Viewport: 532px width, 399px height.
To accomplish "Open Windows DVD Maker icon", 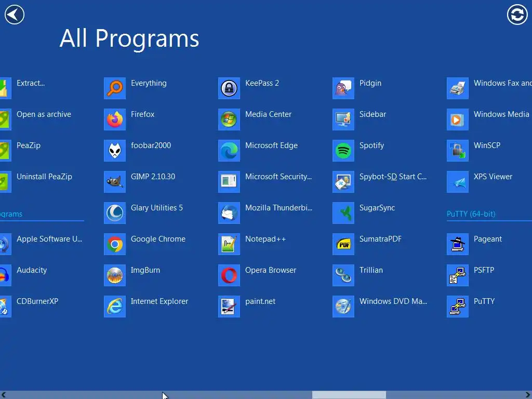I will (x=343, y=307).
